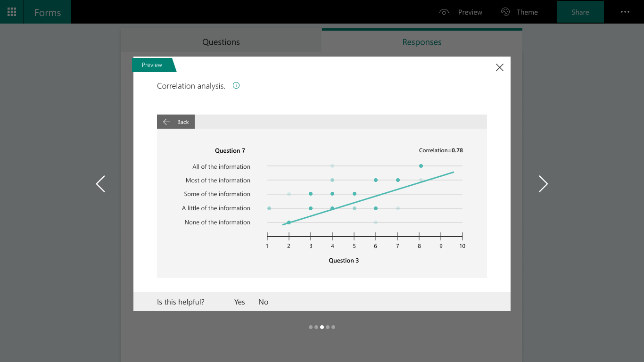Click the Back arrow button in chart
Screen dimensions: 644x362
point(176,122)
